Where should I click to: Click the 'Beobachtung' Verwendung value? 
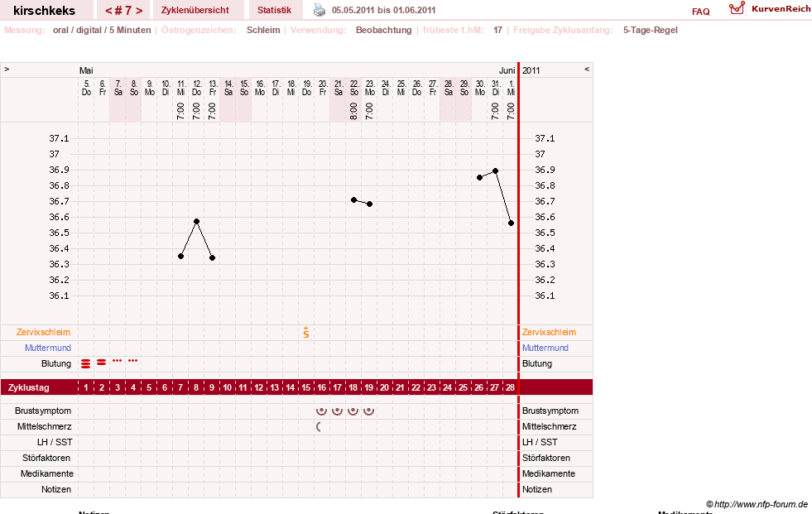(x=384, y=30)
